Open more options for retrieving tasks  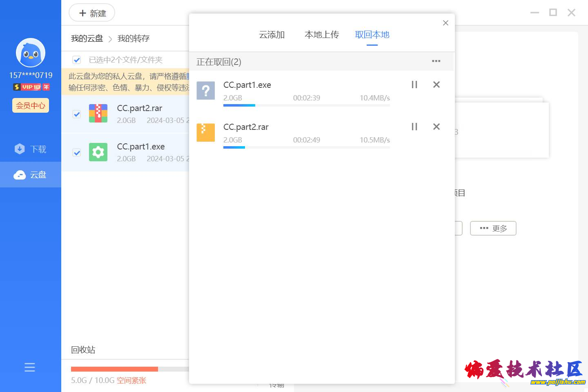(436, 61)
